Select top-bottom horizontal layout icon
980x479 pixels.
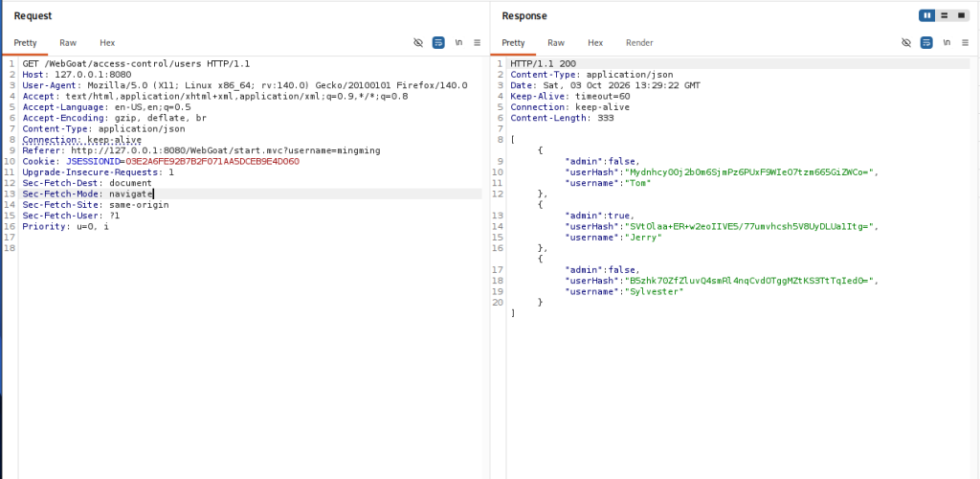945,15
